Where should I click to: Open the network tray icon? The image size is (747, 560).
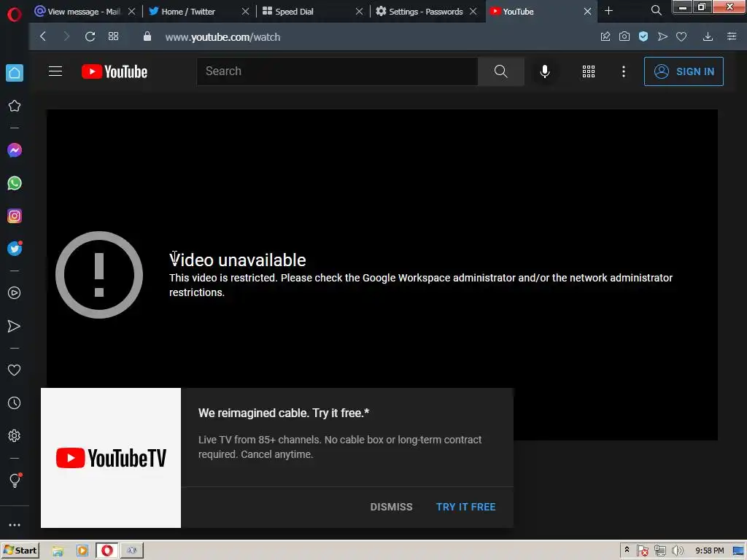click(x=659, y=551)
